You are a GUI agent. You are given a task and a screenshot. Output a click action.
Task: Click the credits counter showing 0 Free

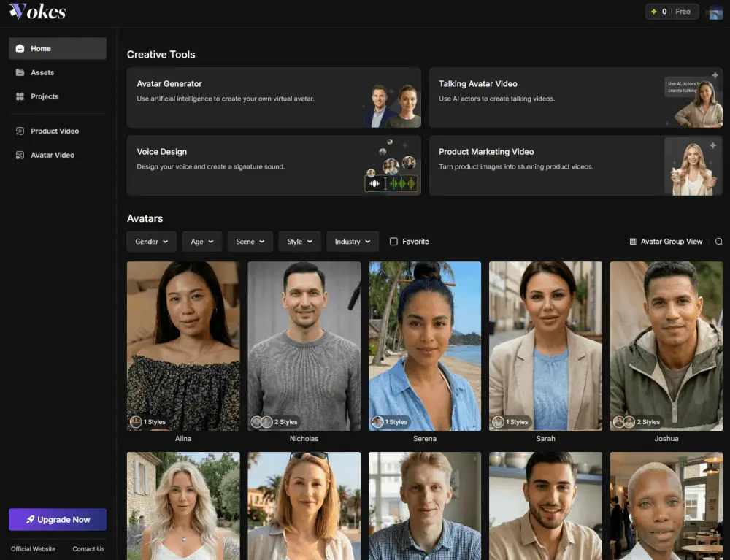[672, 12]
